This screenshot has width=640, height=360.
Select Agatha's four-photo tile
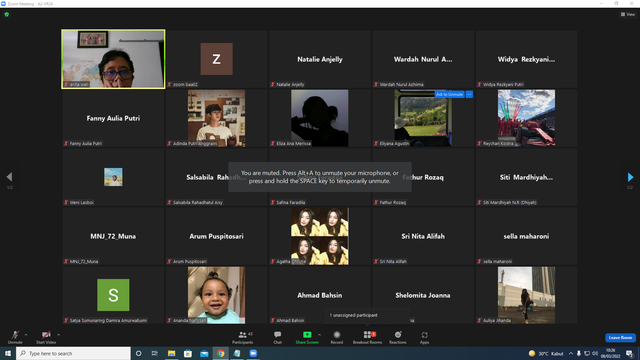pos(320,236)
